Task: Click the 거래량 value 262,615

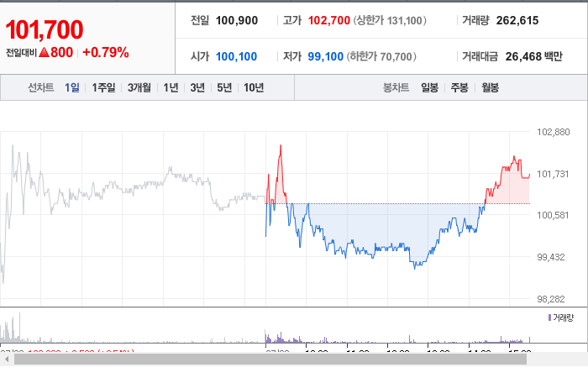Action: 517,20
